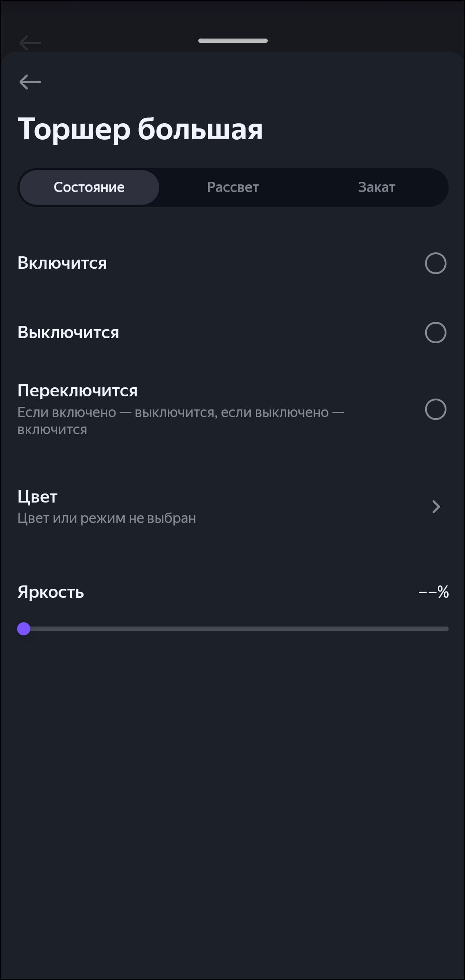Expand the Цвет chevron arrow
This screenshot has height=980, width=465.
pos(436,507)
